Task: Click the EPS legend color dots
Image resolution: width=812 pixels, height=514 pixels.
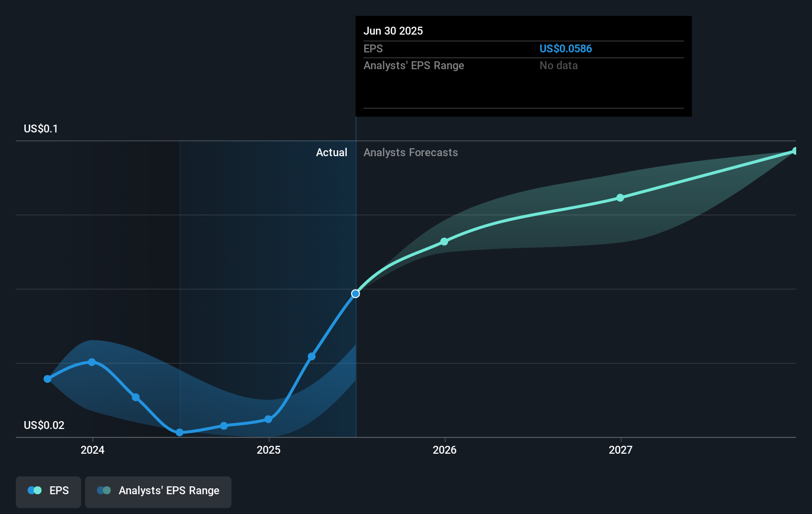Action: 35,490
